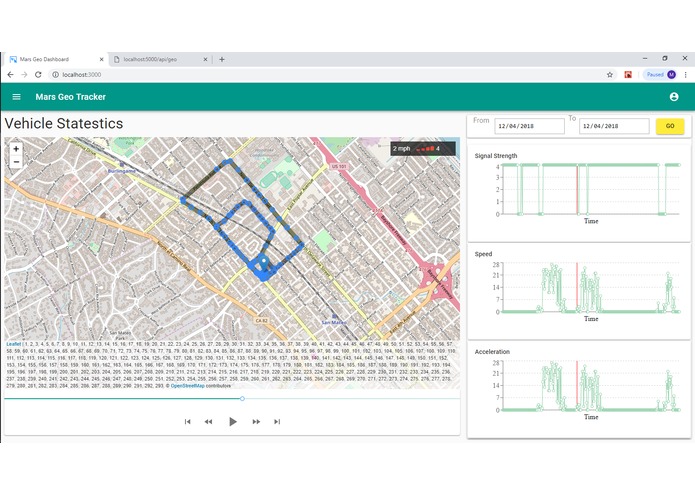The height and width of the screenshot is (494, 695).
Task: Open the Leaflet attribution link
Action: [x=13, y=344]
